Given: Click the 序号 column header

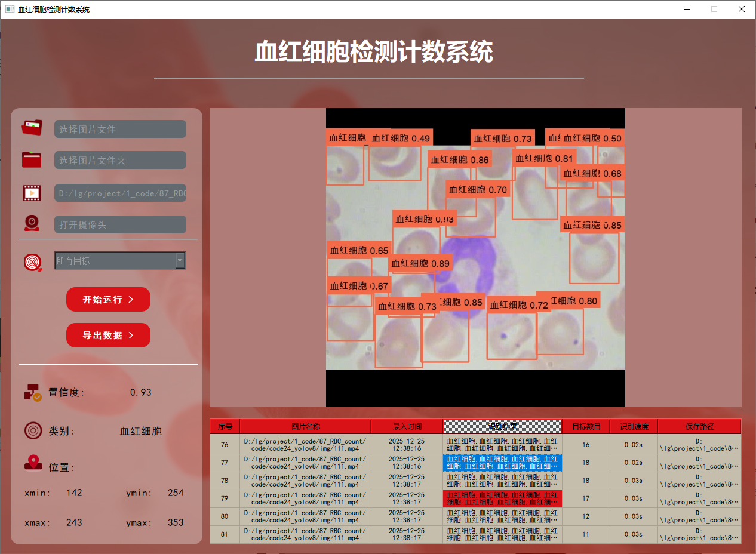Looking at the screenshot, I should (225, 426).
